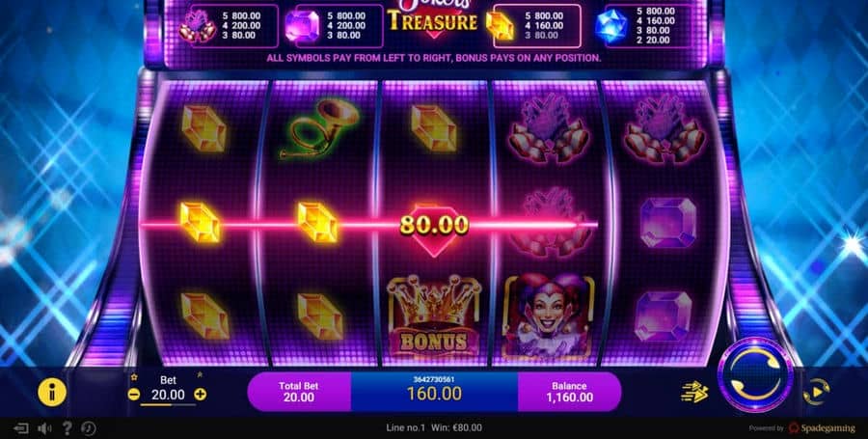Increase bet with the plus button
868x439 pixels.
pyautogui.click(x=201, y=395)
